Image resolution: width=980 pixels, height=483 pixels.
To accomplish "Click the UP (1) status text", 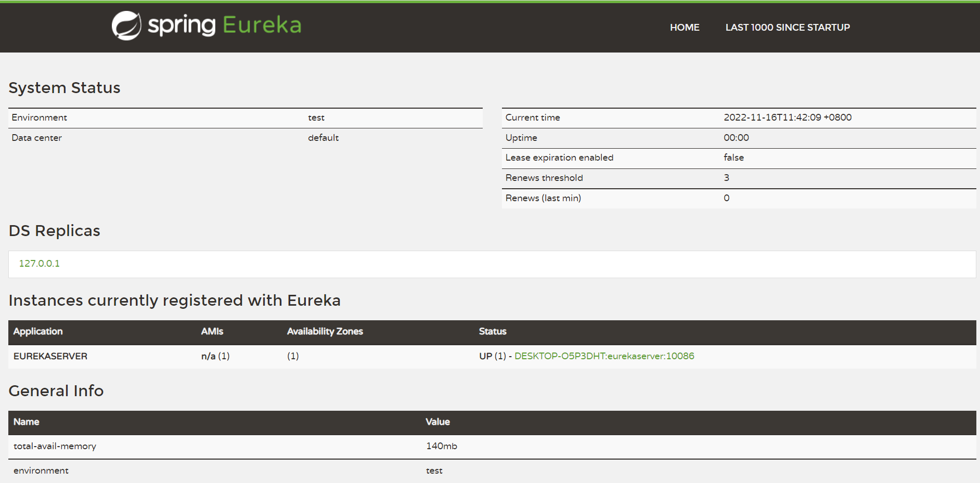I will point(493,356).
